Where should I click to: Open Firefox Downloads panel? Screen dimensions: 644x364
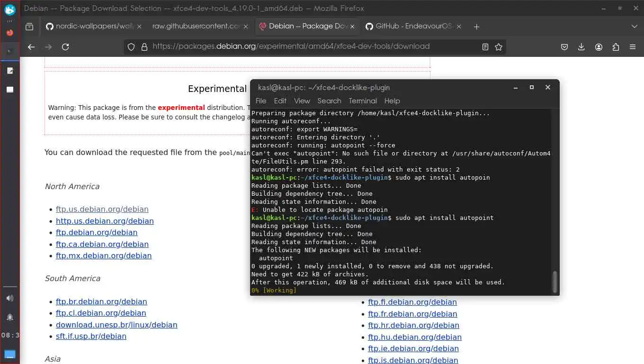point(581,47)
